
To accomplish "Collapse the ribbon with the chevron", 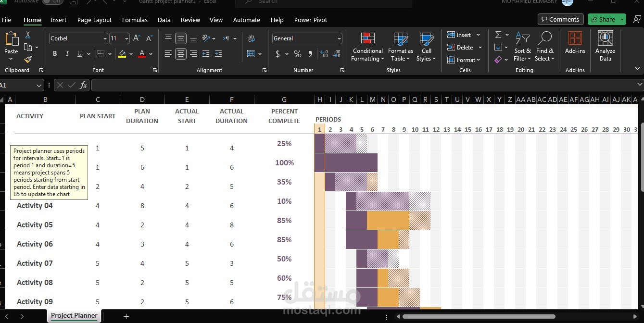I will [637, 70].
